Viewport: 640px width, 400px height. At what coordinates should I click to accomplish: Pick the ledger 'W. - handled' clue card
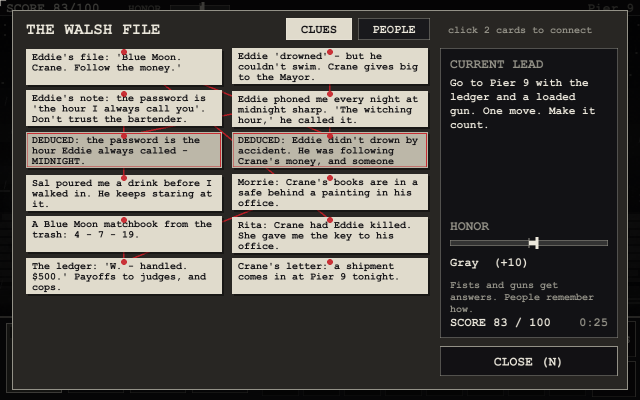coord(124,276)
